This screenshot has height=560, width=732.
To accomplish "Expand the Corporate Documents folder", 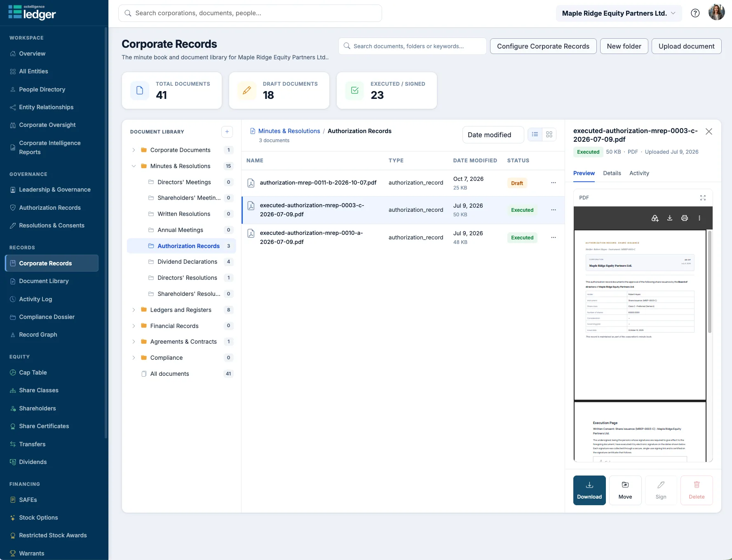I will (134, 150).
